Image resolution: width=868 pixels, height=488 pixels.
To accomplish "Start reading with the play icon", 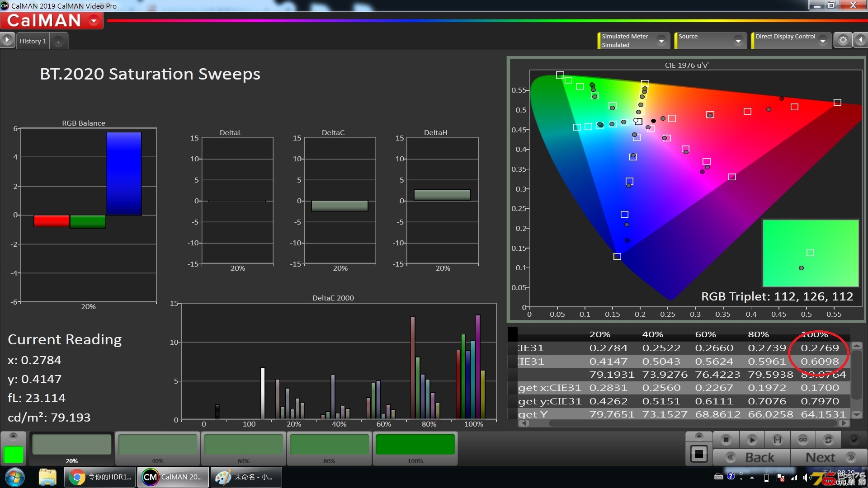I will (752, 440).
